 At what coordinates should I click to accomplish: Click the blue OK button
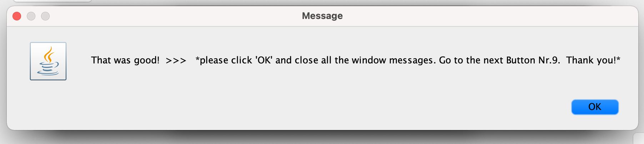point(595,107)
